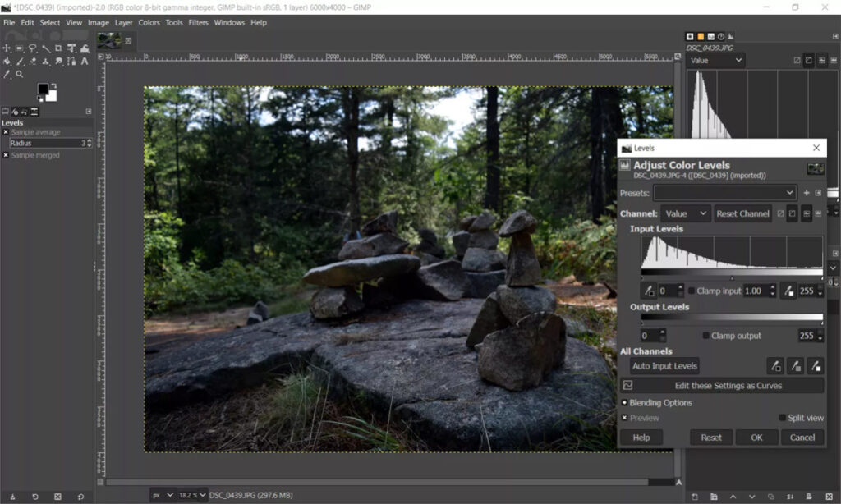Open the Presets dropdown in Levels dialog

[724, 193]
